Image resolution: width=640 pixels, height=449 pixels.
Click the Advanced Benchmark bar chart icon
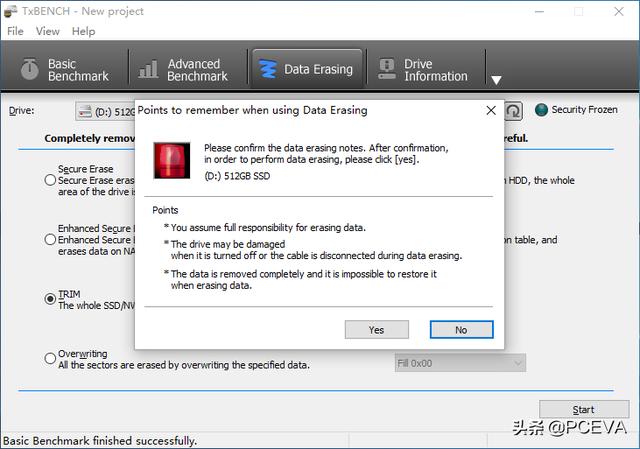pos(148,69)
